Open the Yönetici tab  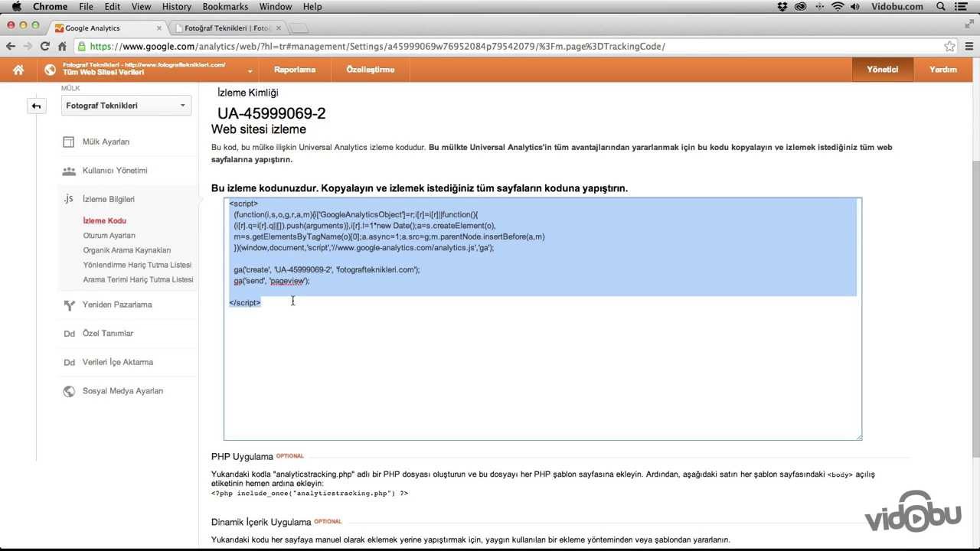pos(882,70)
